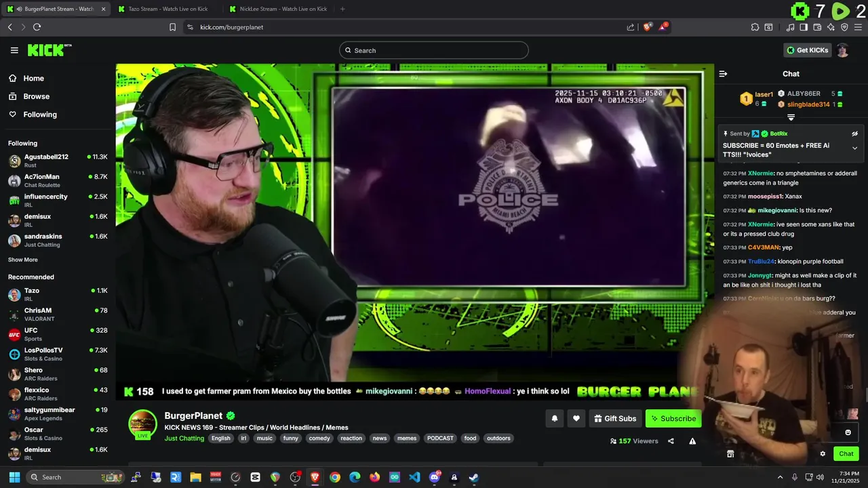Open chat emote picker smiley

point(848,432)
